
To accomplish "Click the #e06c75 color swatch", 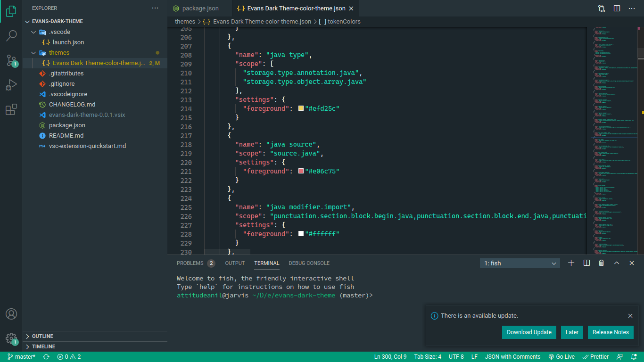I will point(301,171).
